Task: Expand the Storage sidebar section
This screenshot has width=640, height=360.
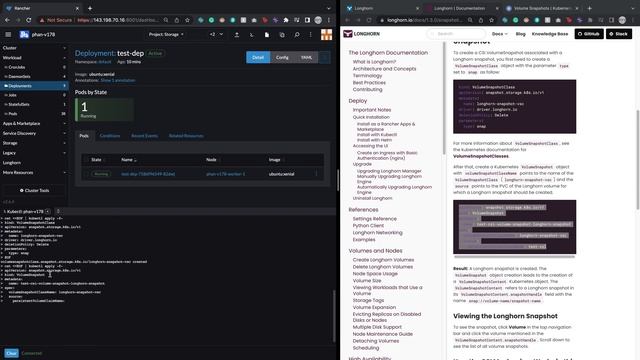Action: (x=64, y=143)
